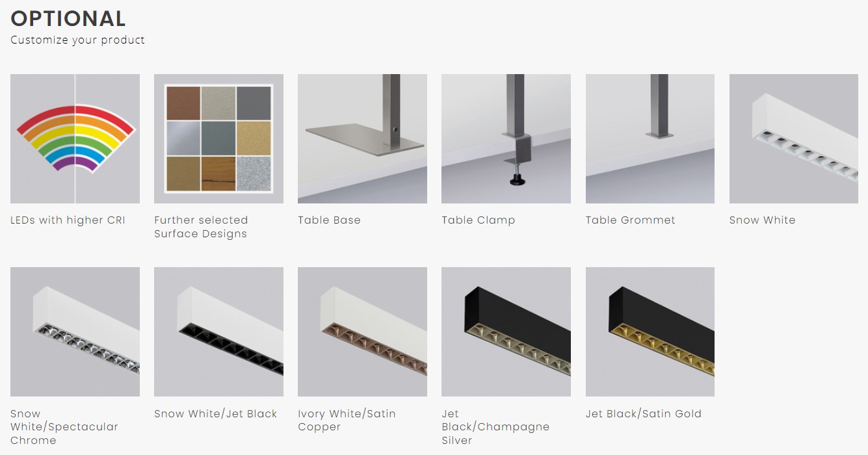
Task: Pick the Ivory White/Satin Copper luminaire image
Action: coord(362,331)
